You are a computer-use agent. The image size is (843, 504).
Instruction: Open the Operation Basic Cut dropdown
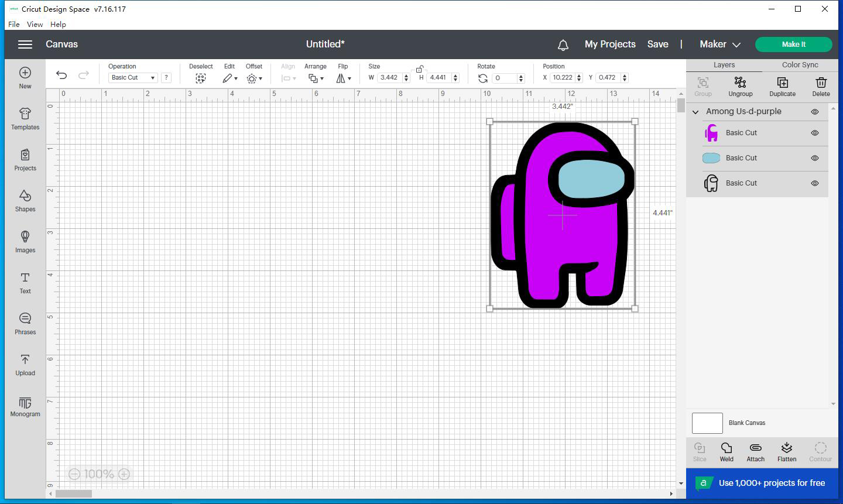[x=133, y=77]
